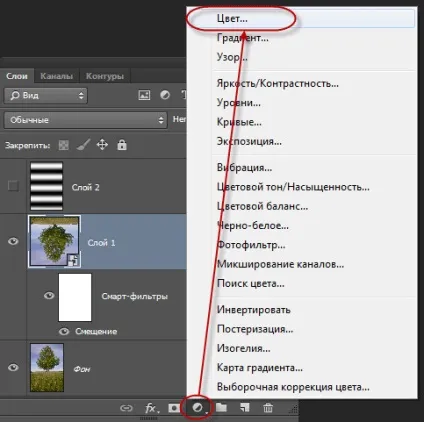The height and width of the screenshot is (422, 424).
Task: Open the Вид layer filter dropdown
Action: (46, 96)
